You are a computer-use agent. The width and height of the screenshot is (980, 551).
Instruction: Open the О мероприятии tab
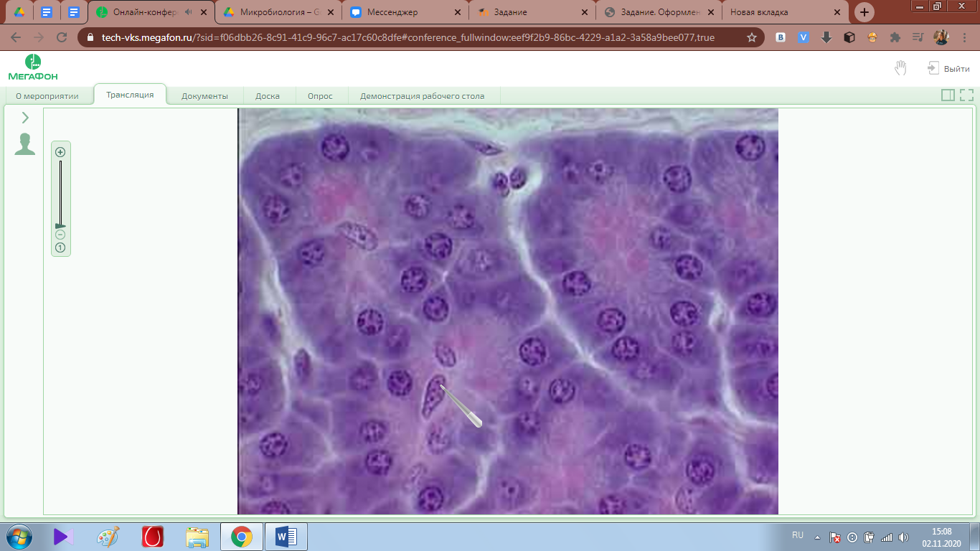[47, 95]
